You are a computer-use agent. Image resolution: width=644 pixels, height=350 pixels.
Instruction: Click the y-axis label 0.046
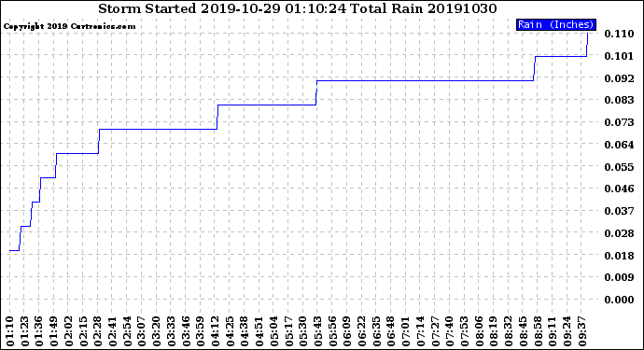[619, 189]
